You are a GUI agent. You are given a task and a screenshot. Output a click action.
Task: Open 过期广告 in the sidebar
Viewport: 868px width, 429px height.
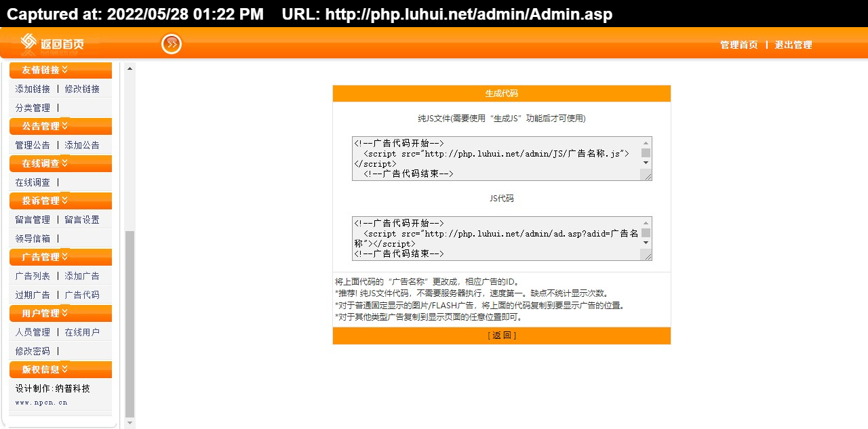point(33,295)
